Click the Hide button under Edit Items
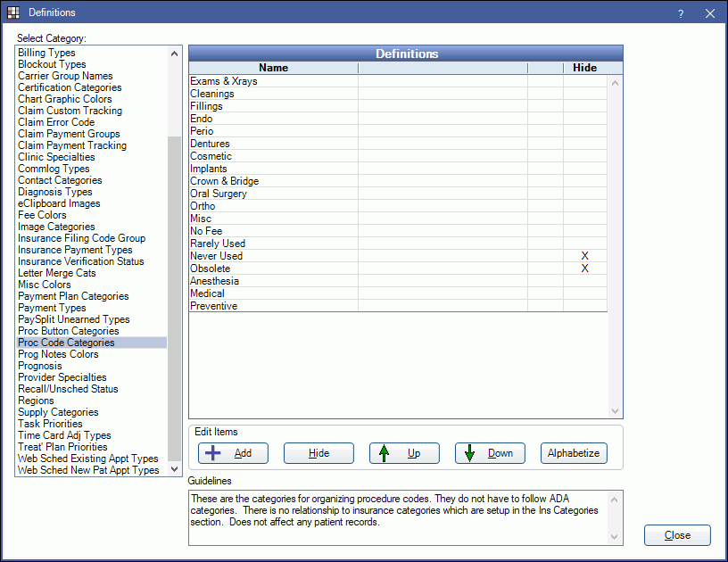The image size is (728, 562). click(318, 453)
